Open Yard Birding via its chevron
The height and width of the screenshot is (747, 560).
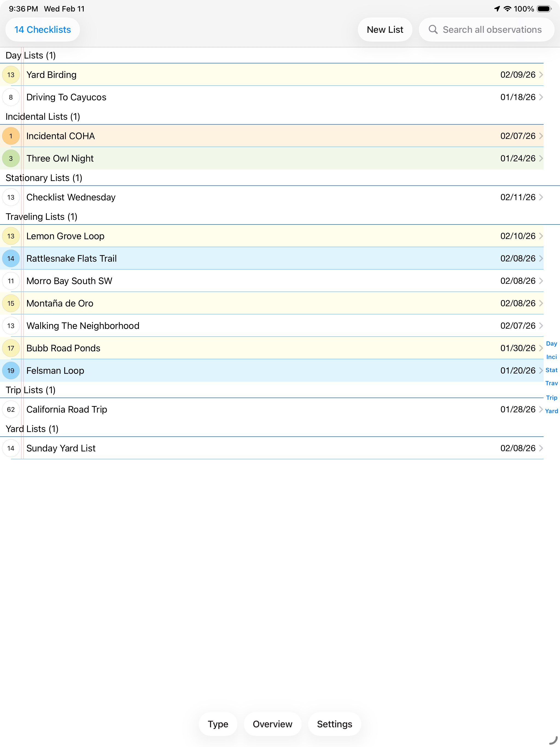[x=541, y=75]
